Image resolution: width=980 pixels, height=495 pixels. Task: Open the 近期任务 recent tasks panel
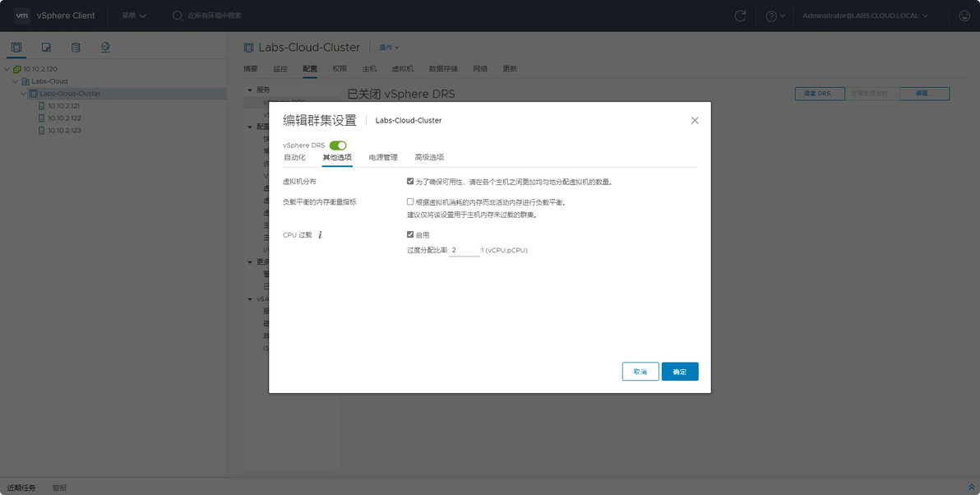click(x=21, y=488)
